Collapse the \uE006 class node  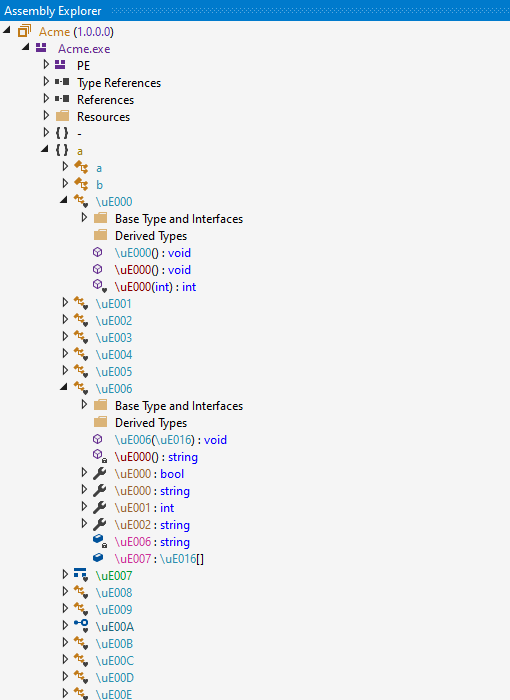coord(64,387)
